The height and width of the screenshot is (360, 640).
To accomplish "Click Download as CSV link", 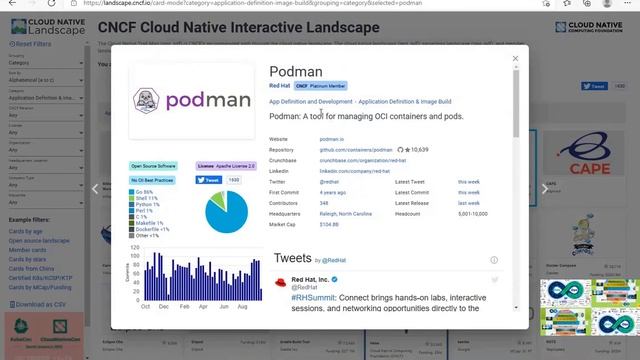I will tap(37, 304).
